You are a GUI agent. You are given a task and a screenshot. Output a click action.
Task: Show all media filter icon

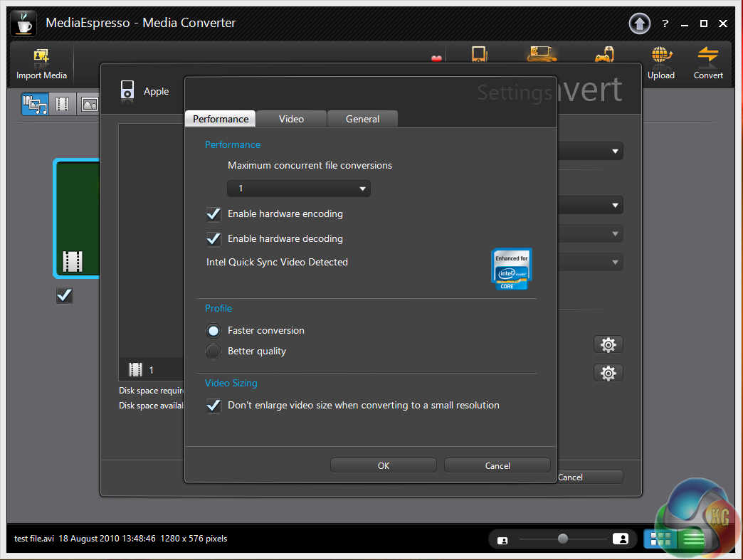[x=35, y=105]
